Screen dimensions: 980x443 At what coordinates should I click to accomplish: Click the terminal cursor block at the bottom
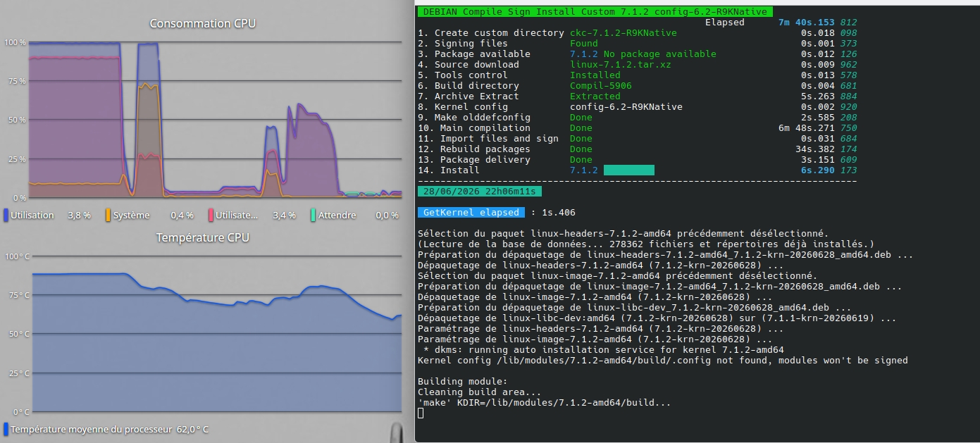[x=421, y=413]
